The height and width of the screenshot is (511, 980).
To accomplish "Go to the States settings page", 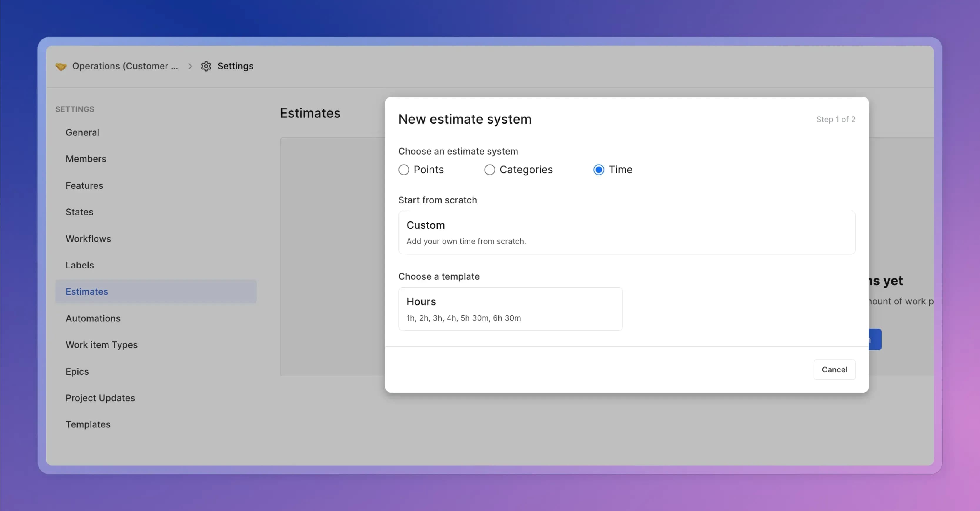I will coord(79,212).
